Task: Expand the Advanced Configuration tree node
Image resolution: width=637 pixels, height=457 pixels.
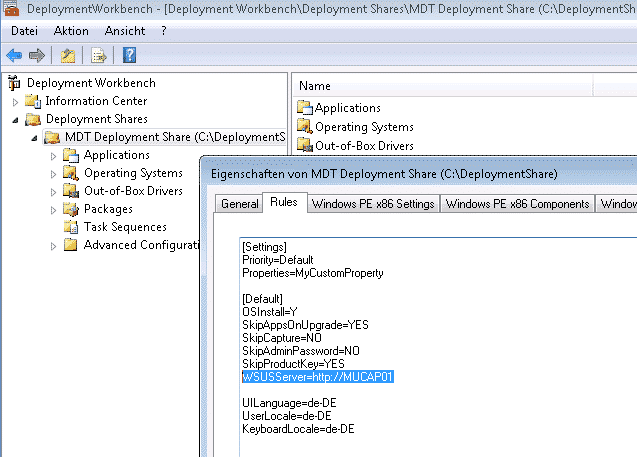Action: pos(53,246)
